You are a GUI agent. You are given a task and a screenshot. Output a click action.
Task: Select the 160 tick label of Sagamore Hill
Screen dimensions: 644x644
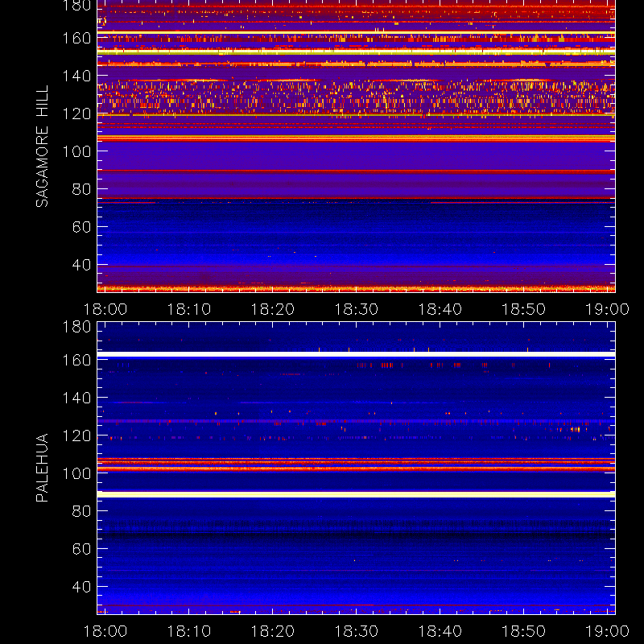(x=76, y=38)
